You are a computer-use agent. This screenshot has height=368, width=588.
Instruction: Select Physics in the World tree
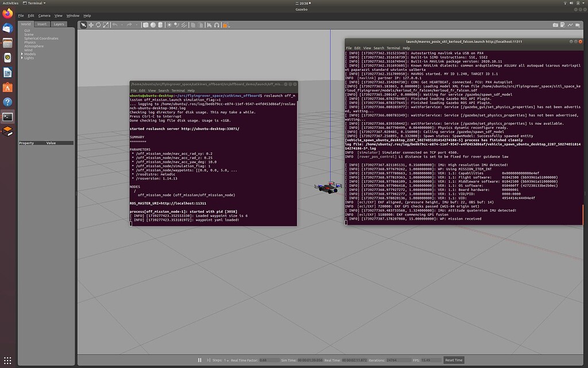point(30,42)
